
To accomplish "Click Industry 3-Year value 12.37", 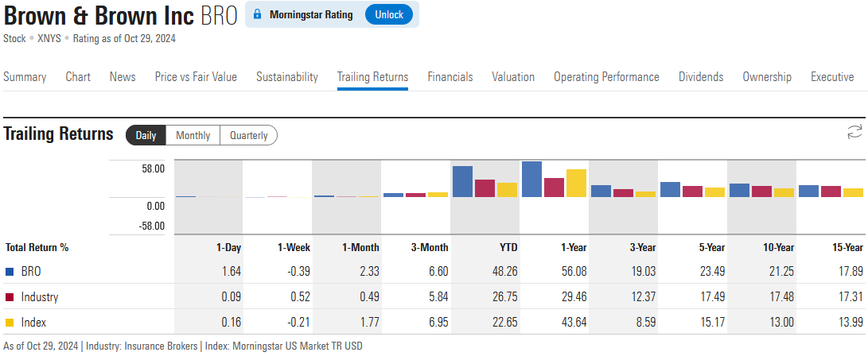I will pyautogui.click(x=644, y=297).
